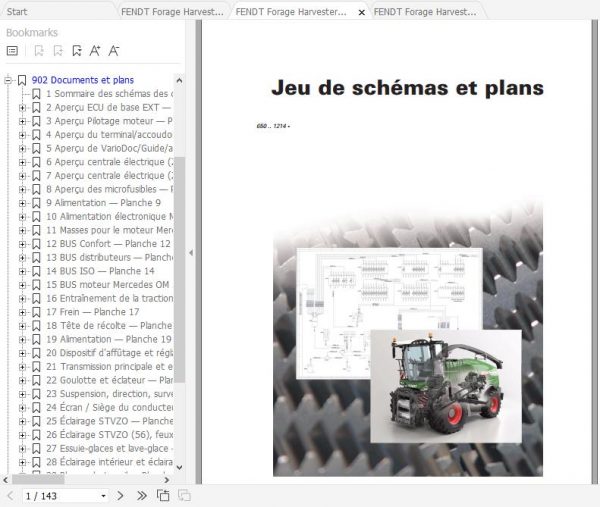The height and width of the screenshot is (507, 600).
Task: Open bookmark 4 Aperçu du terminal/accoudoir
Action: (109, 135)
